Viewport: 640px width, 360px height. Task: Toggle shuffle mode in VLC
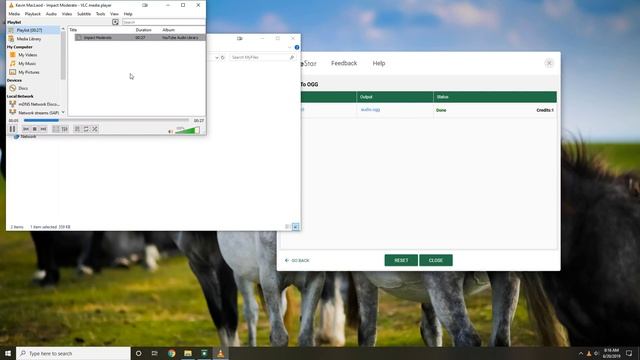point(95,129)
